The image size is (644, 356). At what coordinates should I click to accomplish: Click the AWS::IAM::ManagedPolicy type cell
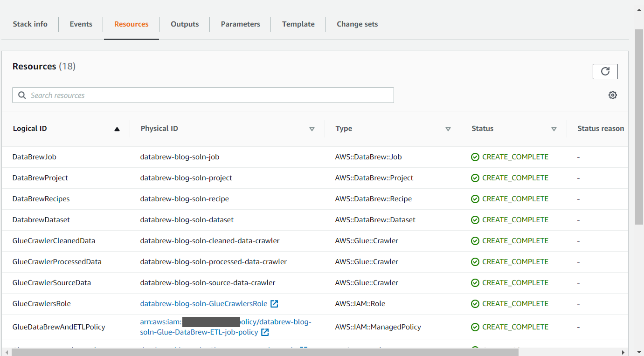click(378, 327)
